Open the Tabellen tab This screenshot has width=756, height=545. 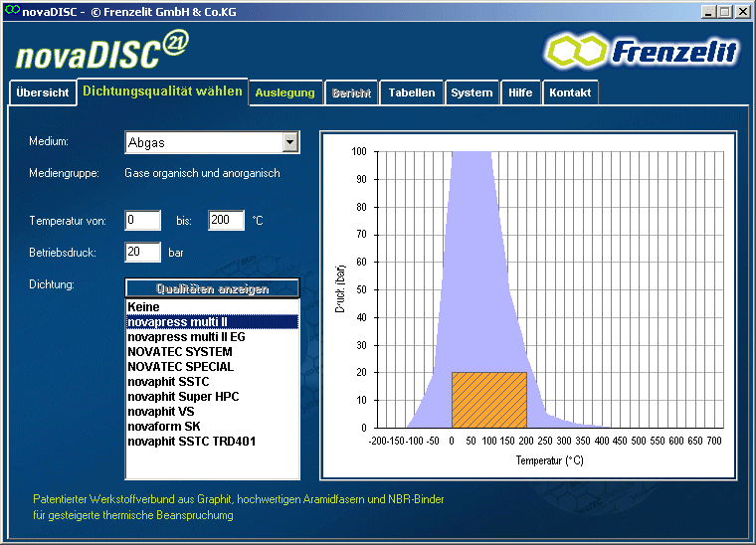point(411,93)
